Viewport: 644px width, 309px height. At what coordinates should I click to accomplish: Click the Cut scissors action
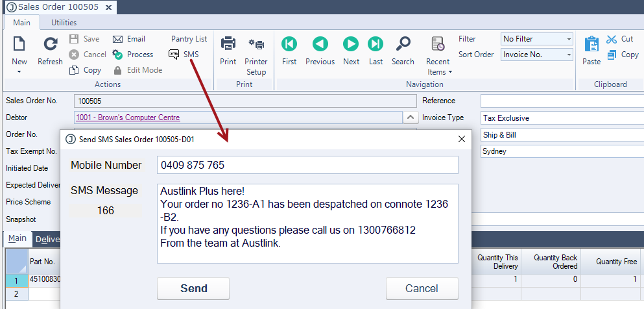click(x=620, y=39)
